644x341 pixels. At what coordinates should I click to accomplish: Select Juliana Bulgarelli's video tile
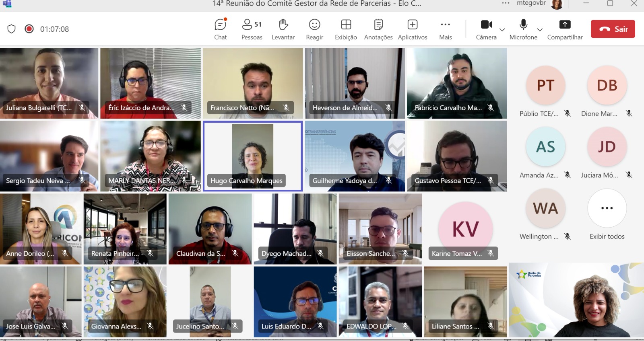click(x=49, y=83)
